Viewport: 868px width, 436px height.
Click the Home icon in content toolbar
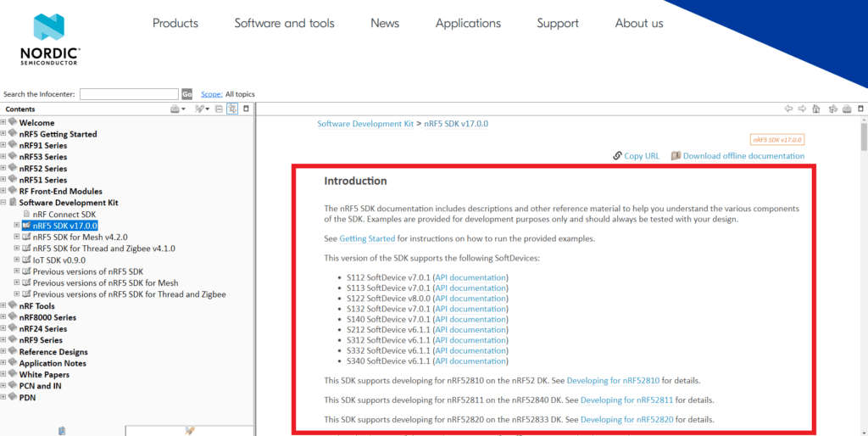click(816, 109)
